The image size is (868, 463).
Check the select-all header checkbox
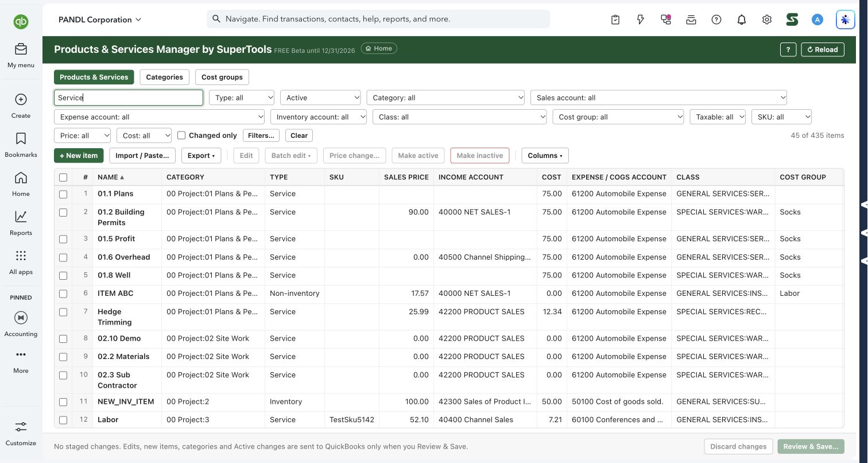pyautogui.click(x=63, y=178)
